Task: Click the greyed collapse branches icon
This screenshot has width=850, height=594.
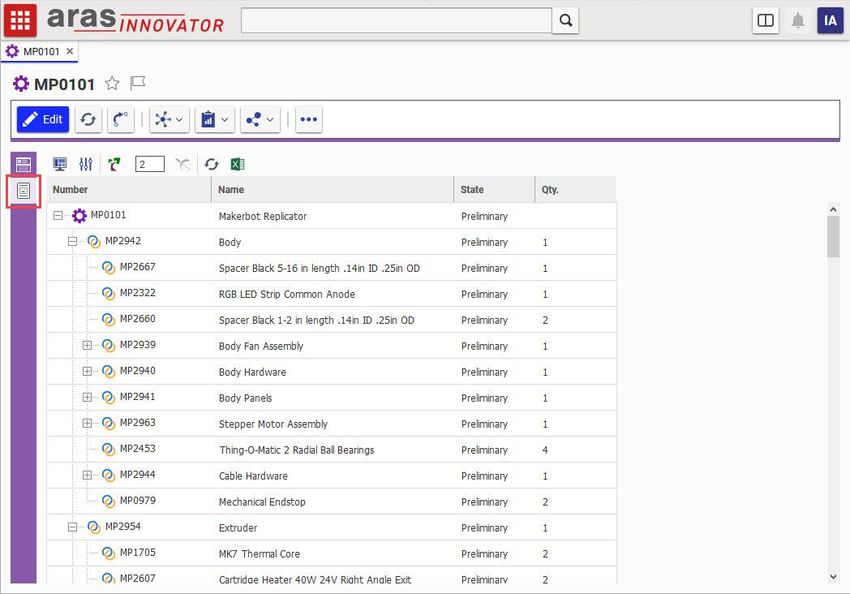Action: 183,164
